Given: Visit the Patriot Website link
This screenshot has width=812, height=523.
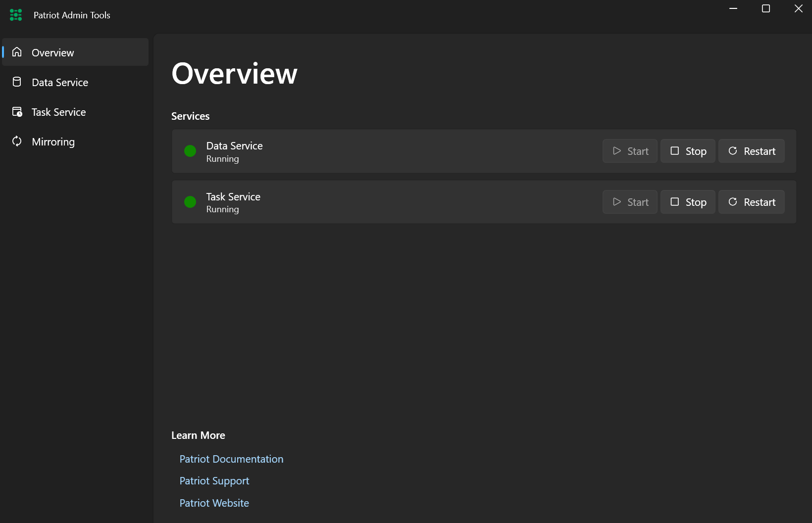Looking at the screenshot, I should [214, 503].
